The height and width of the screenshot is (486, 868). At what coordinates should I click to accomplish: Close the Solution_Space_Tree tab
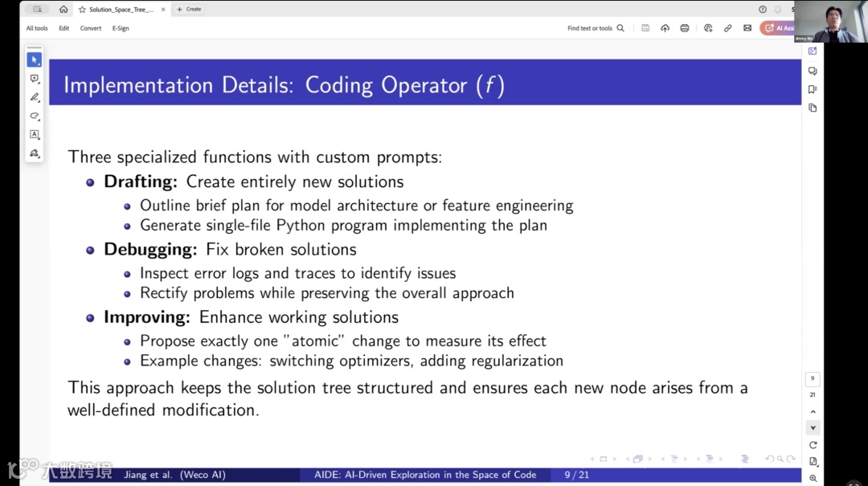click(163, 10)
